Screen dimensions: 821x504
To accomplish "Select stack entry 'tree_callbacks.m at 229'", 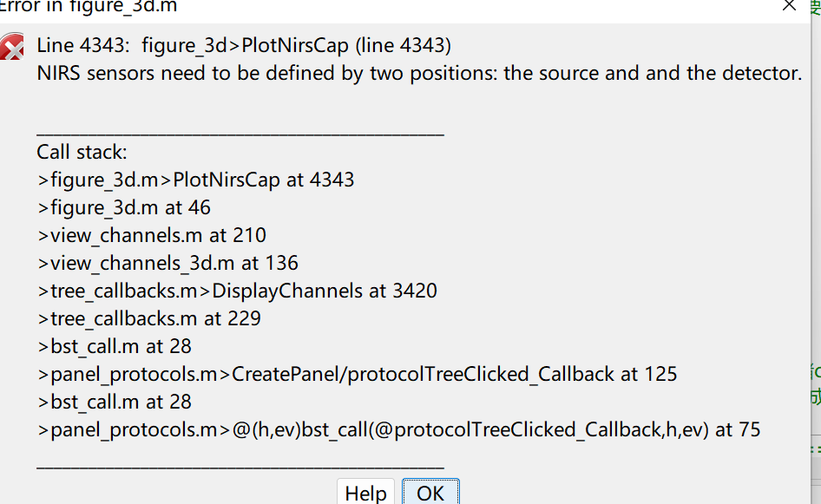I will point(148,318).
